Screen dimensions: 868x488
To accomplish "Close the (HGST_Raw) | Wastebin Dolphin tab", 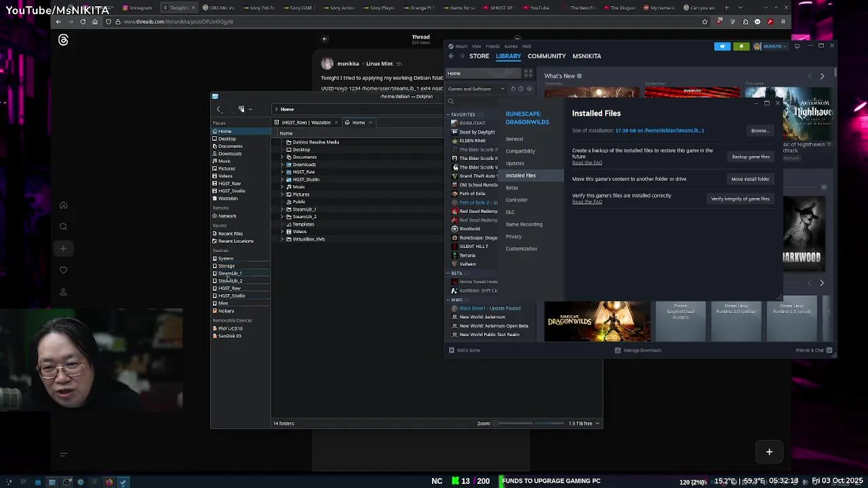I will pos(336,123).
